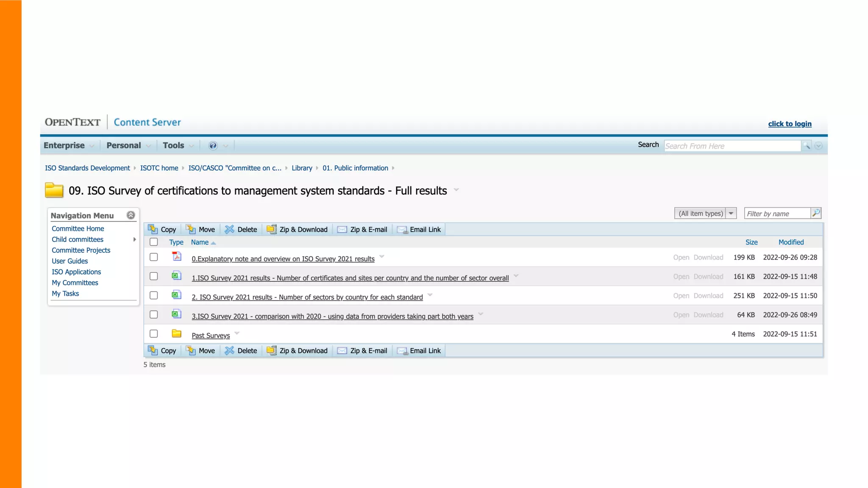Click the top Zip & Download icon
This screenshot has height=488, width=868.
271,229
